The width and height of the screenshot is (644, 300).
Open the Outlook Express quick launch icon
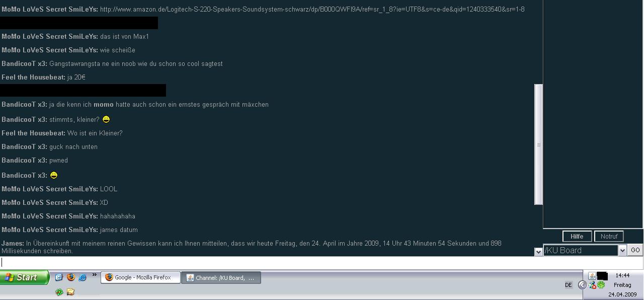click(59, 277)
